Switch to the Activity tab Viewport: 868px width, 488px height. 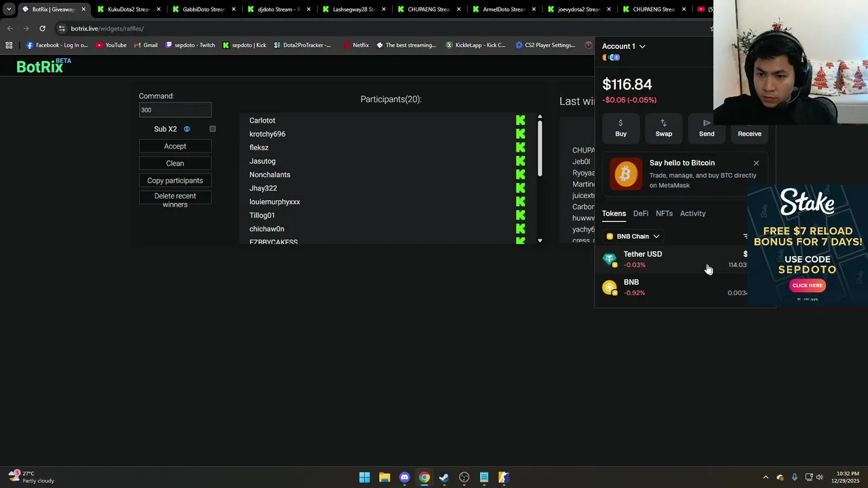click(693, 213)
